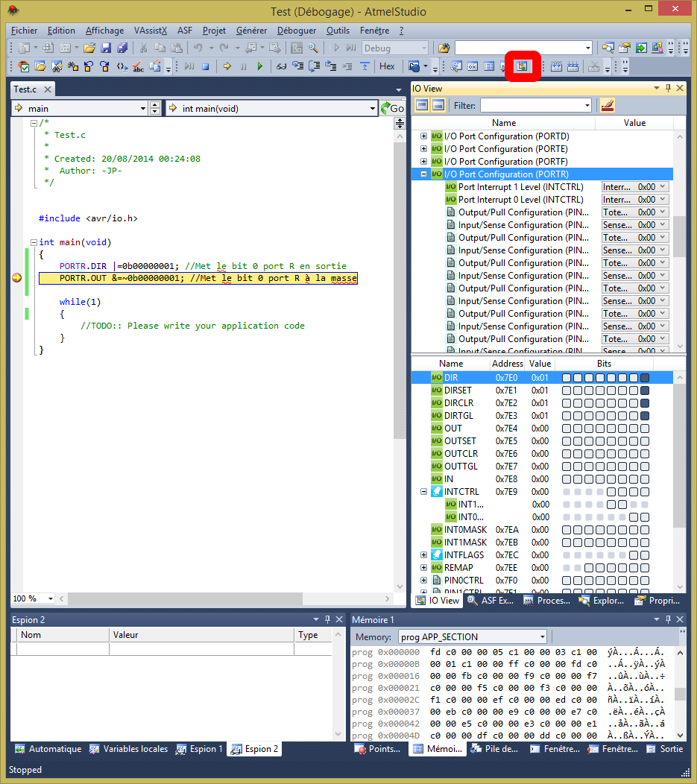The width and height of the screenshot is (697, 784).
Task: Click the IO View Filter input field
Action: [531, 106]
